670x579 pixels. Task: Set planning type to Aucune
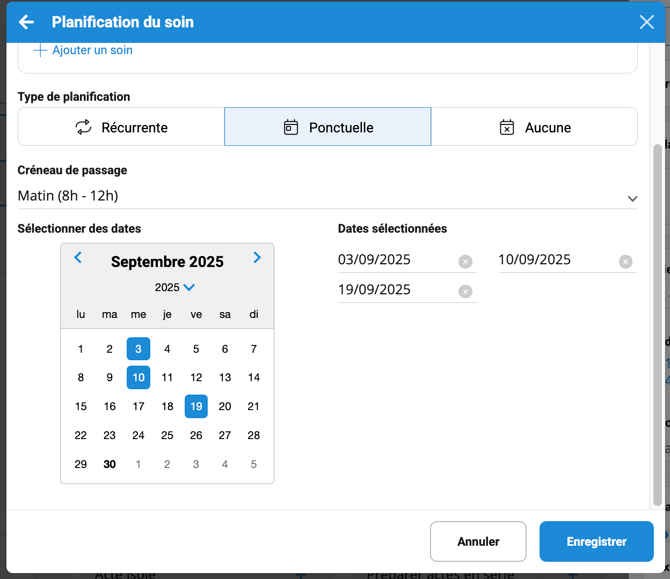coord(534,127)
